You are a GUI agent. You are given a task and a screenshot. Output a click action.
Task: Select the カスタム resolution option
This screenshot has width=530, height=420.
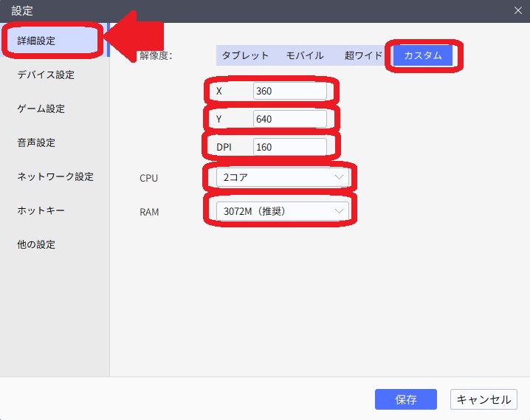[423, 55]
